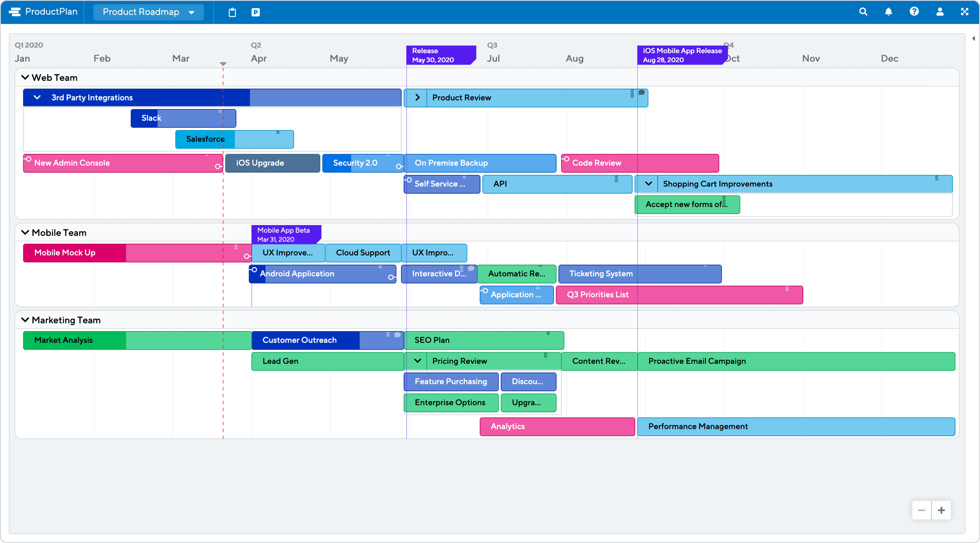
Task: Expand the Pricing Review group
Action: coord(416,361)
